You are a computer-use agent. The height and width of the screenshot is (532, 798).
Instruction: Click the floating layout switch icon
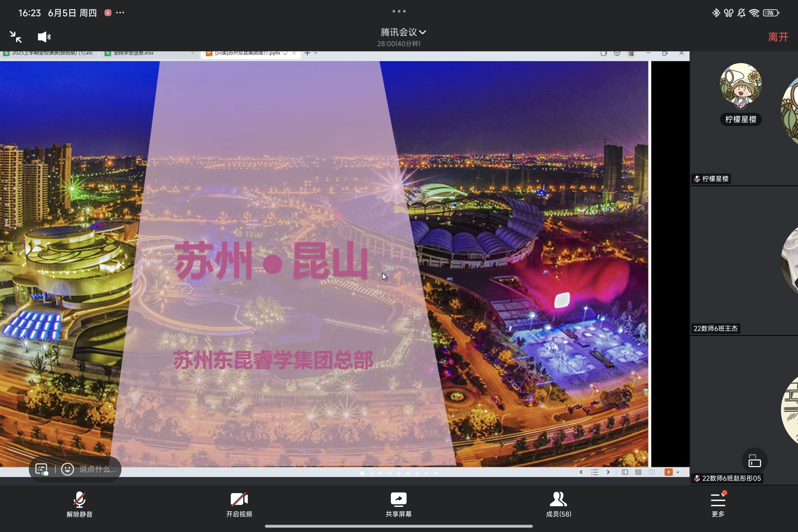point(755,461)
